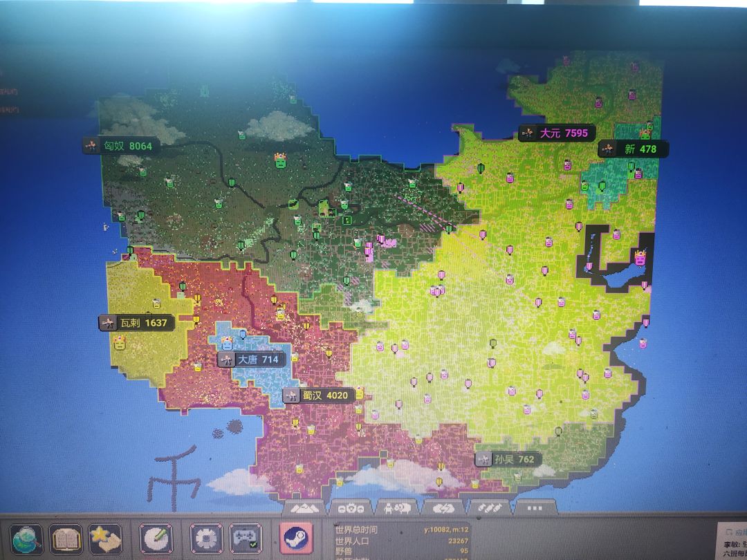Switch to the kingdoms and crown tab
This screenshot has width=747, height=560.
point(351,508)
